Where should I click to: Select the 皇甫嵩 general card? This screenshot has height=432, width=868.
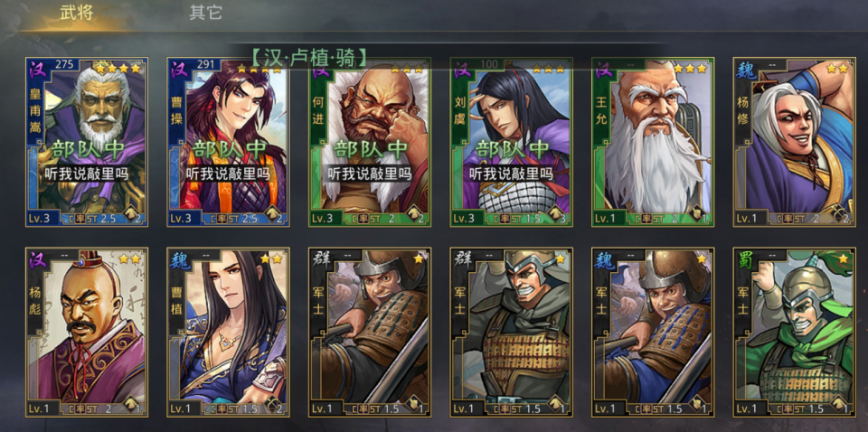pyautogui.click(x=87, y=142)
